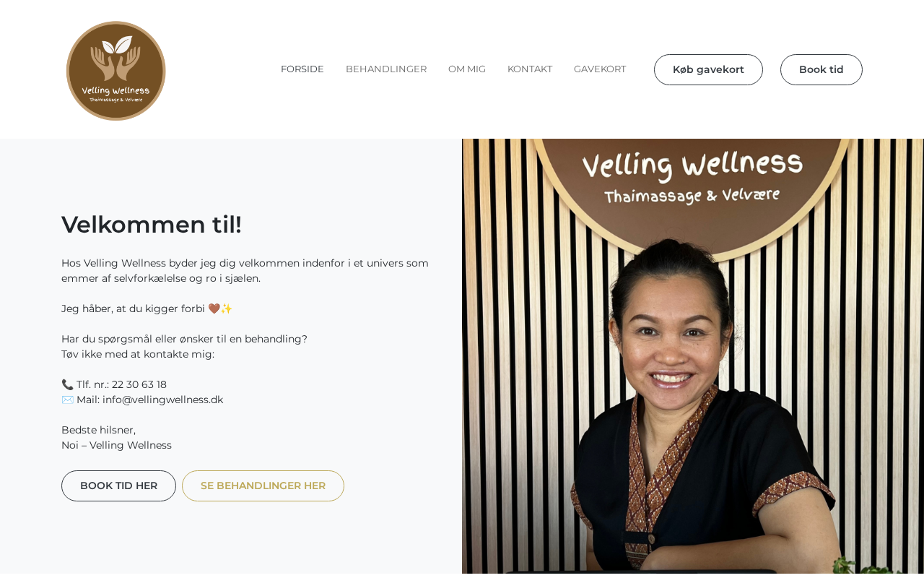
Task: Open the GAVEKORT menu link
Action: click(x=600, y=69)
